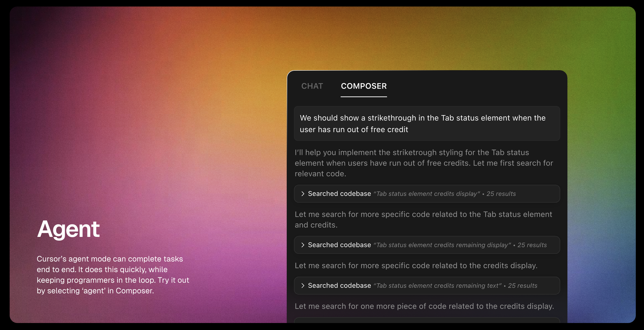Click the "I'll help you implement" response text
Screen dimensions: 644x330
423,163
